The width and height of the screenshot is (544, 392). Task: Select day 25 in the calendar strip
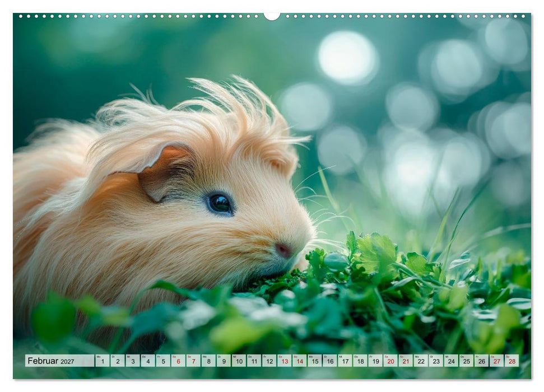point(467,361)
